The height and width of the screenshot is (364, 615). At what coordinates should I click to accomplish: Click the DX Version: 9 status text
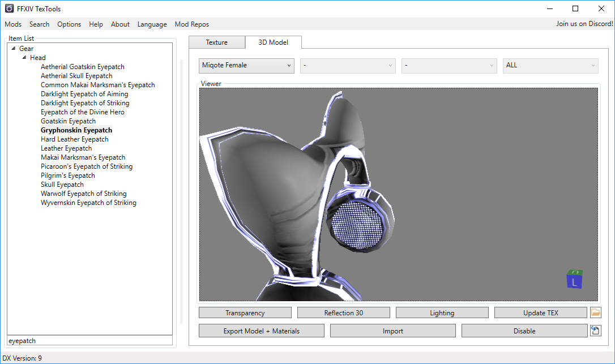[x=22, y=358]
